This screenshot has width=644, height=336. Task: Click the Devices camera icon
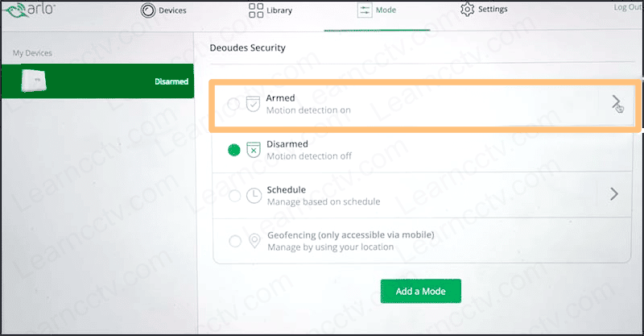pyautogui.click(x=147, y=10)
